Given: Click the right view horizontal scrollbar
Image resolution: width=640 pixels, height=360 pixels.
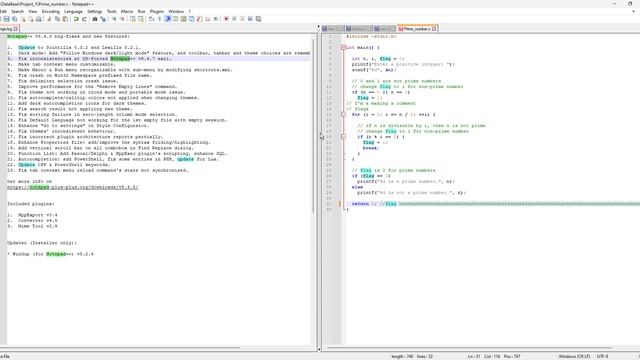Looking at the screenshot, I should pyautogui.click(x=469, y=348).
